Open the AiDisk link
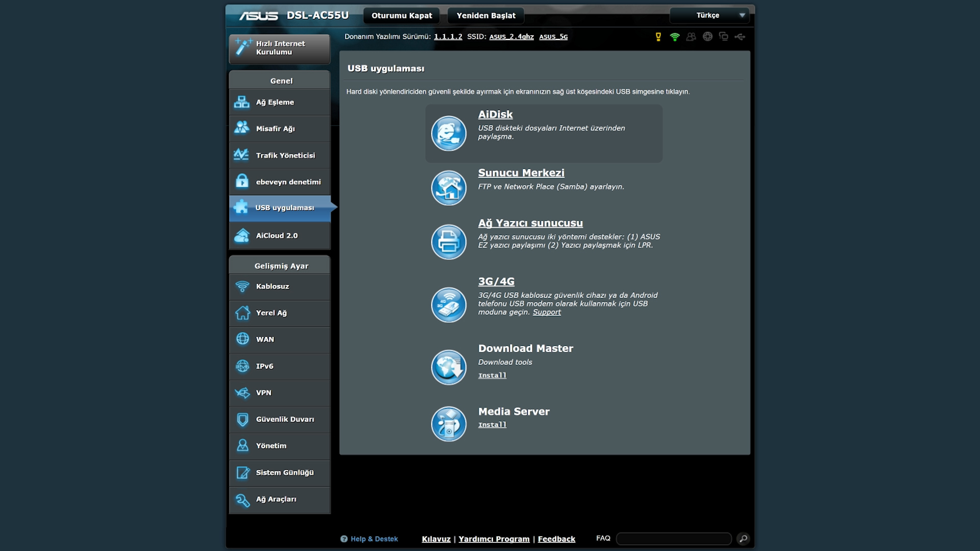 (495, 114)
